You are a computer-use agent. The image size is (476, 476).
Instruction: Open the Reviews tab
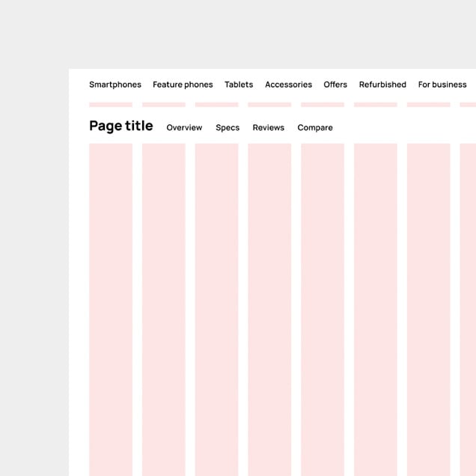coord(269,127)
